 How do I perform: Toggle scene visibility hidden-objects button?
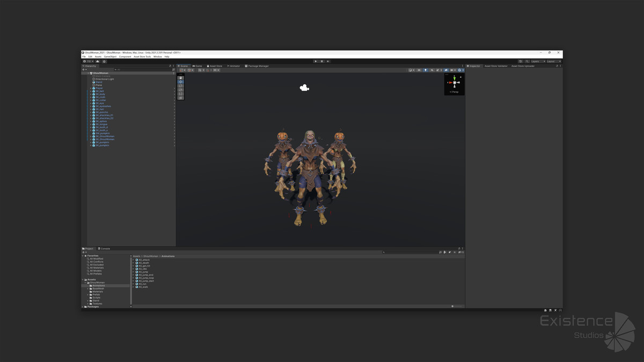[x=446, y=70]
